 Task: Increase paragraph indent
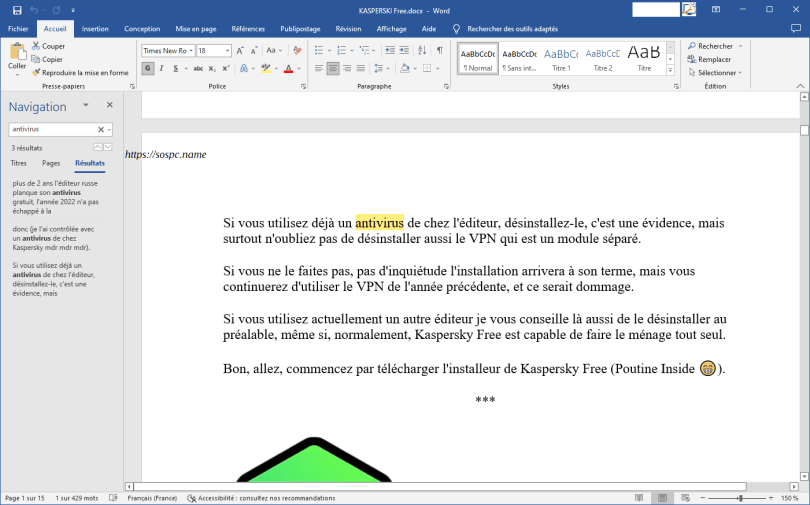click(x=404, y=50)
